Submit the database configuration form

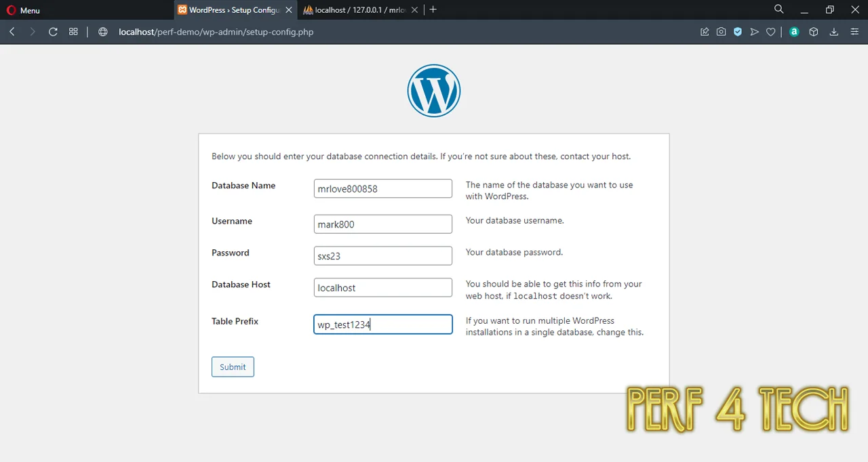coord(233,366)
